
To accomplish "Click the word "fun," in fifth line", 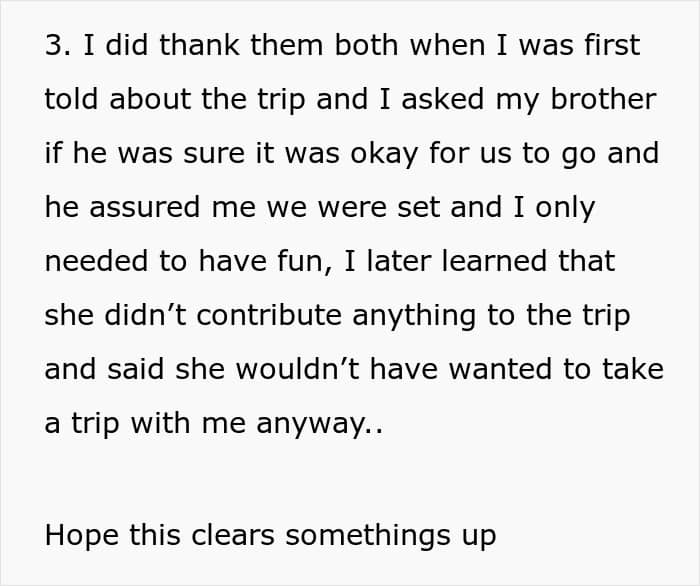I will point(305,262).
